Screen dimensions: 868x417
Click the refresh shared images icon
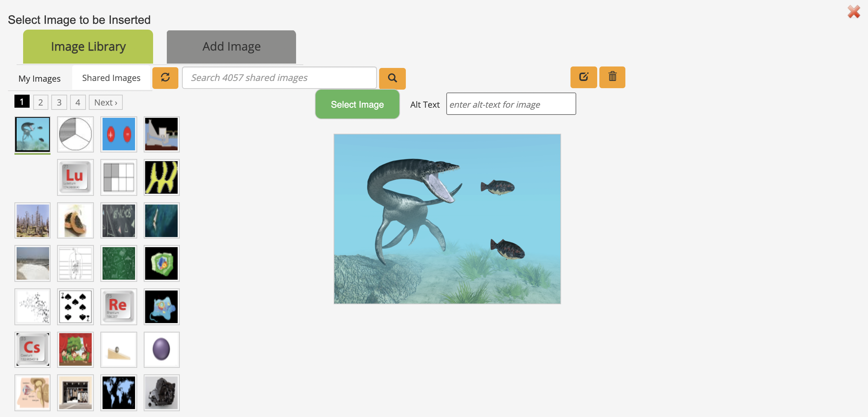coord(165,78)
